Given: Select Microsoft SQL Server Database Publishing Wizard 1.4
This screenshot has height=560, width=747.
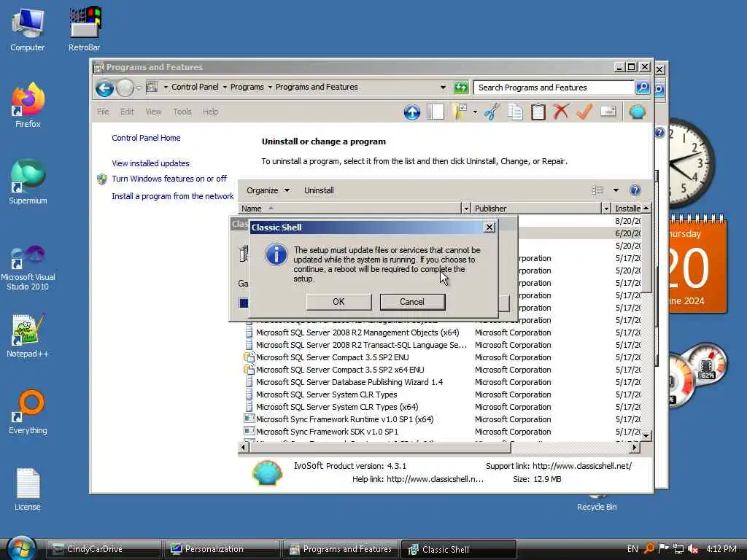Looking at the screenshot, I should click(x=349, y=382).
